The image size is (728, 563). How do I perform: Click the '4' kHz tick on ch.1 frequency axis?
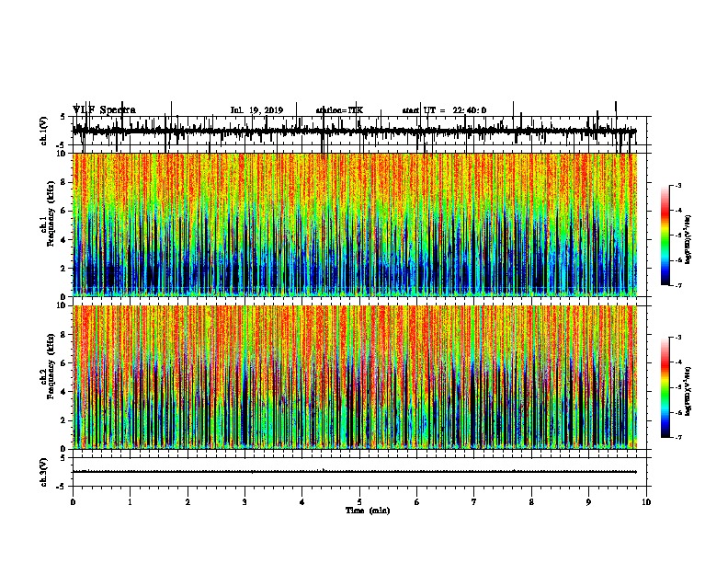[64, 240]
